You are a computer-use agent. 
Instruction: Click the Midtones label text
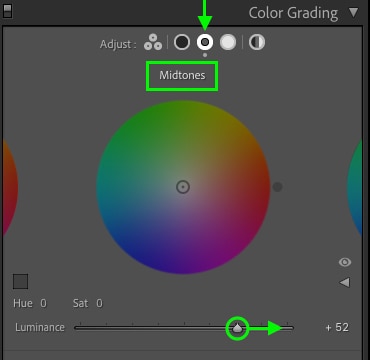(x=182, y=75)
